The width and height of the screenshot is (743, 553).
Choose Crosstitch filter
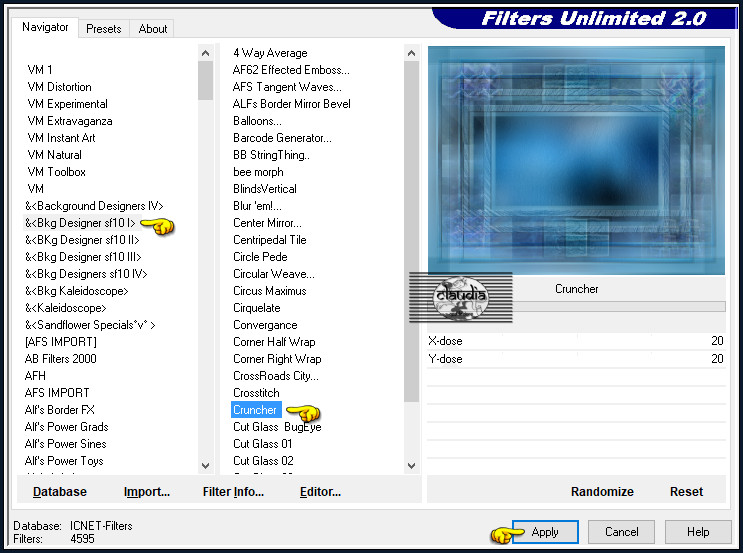[x=256, y=393]
